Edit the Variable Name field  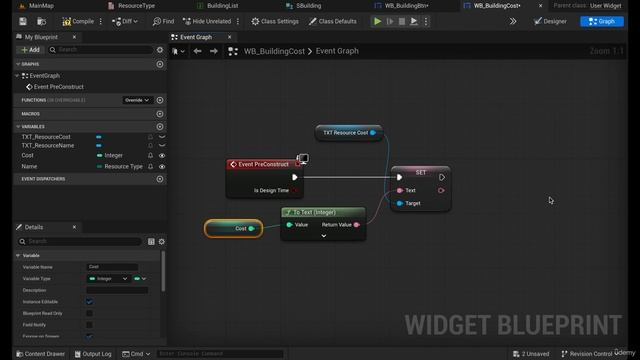(x=112, y=267)
